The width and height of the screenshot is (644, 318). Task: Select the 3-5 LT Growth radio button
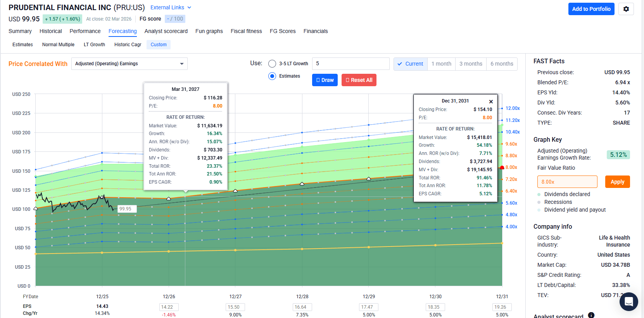272,64
